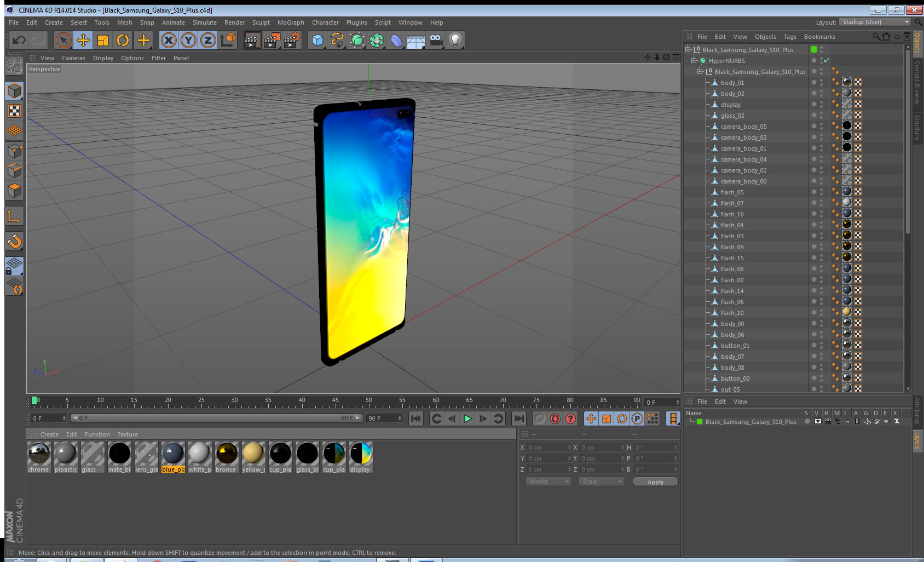The image size is (924, 562).
Task: Add a deformer object icon
Action: [396, 40]
